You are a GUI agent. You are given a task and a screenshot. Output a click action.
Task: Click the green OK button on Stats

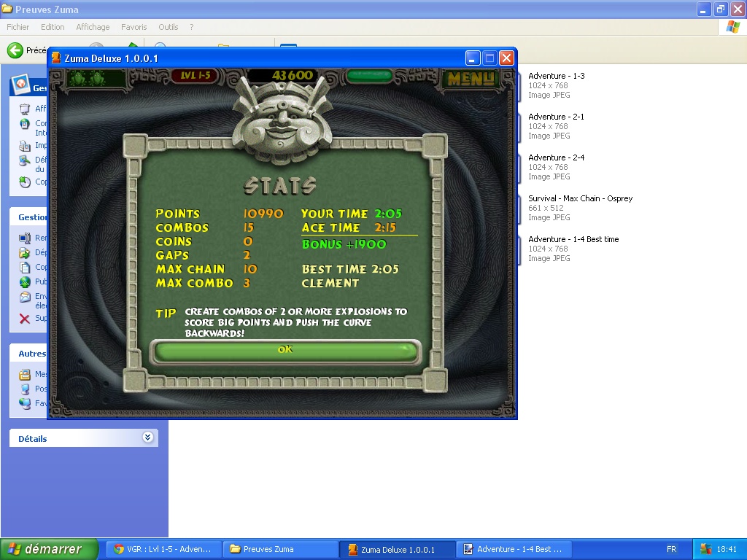point(285,350)
